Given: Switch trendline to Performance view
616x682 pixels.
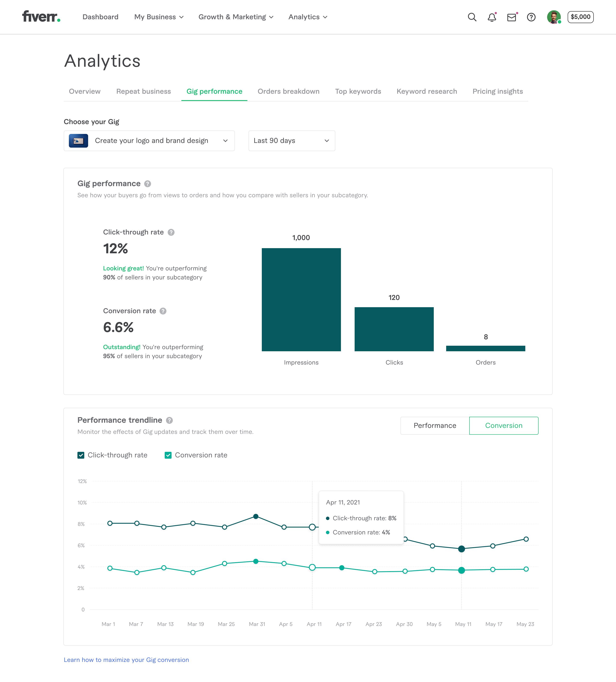Looking at the screenshot, I should pyautogui.click(x=435, y=426).
